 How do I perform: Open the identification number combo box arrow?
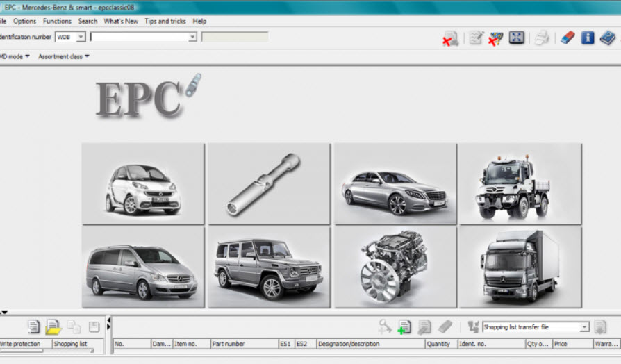tap(192, 37)
